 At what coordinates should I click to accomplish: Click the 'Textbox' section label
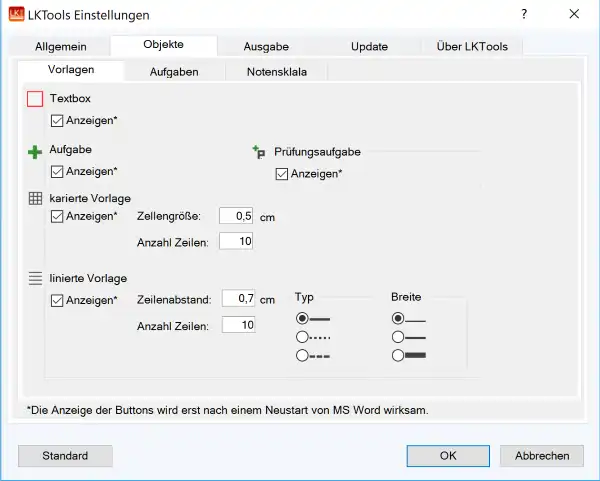coord(70,99)
